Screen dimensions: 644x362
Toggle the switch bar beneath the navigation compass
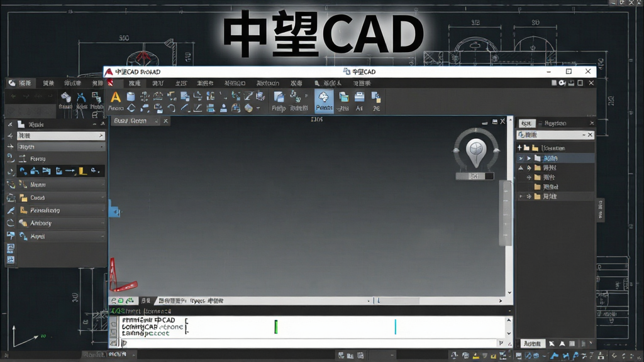(475, 176)
